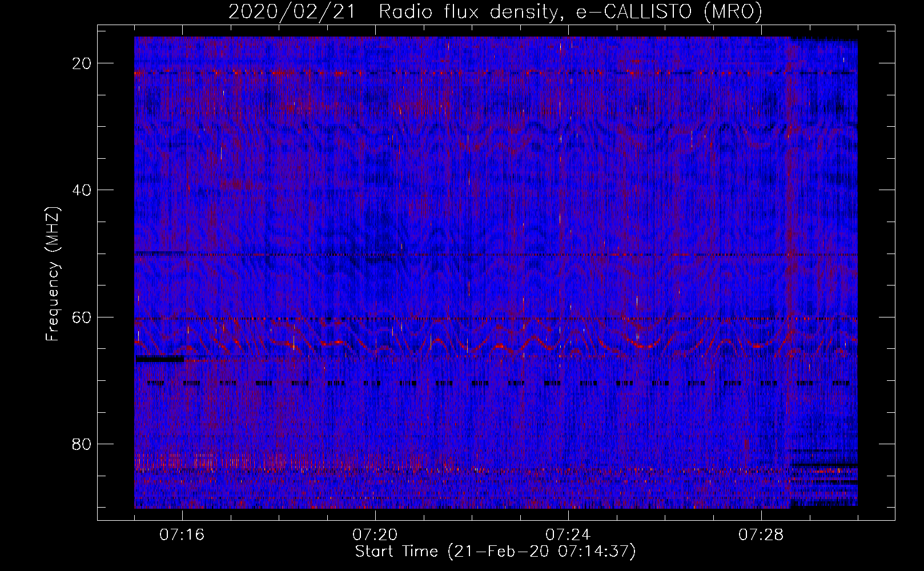Click the frequency tick label 60
This screenshot has width=924, height=571.
tap(82, 317)
